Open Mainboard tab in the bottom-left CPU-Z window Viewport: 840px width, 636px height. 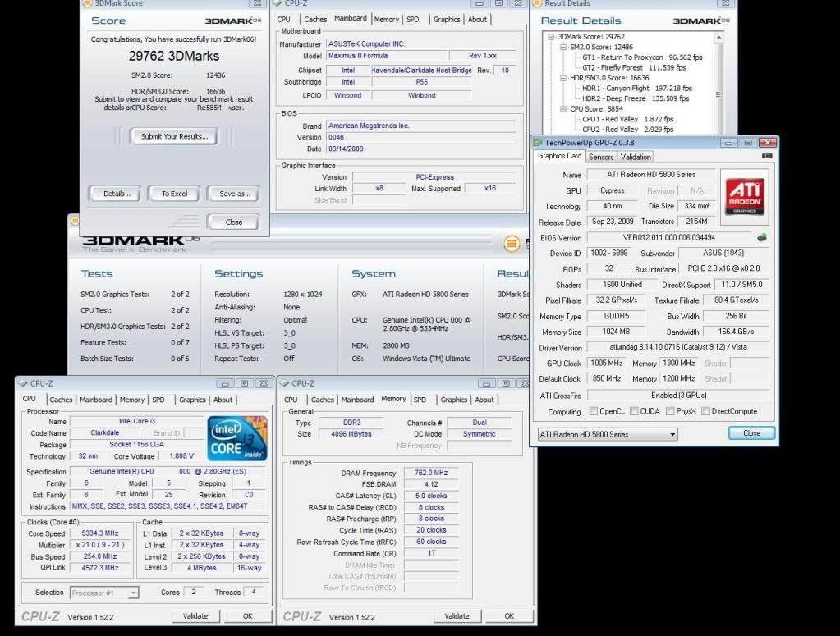click(x=96, y=400)
